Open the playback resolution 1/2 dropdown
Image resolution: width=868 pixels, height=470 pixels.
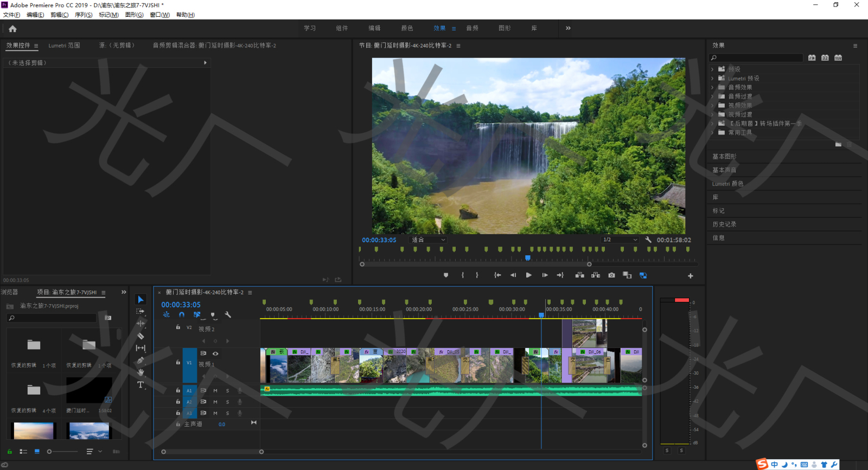click(620, 240)
